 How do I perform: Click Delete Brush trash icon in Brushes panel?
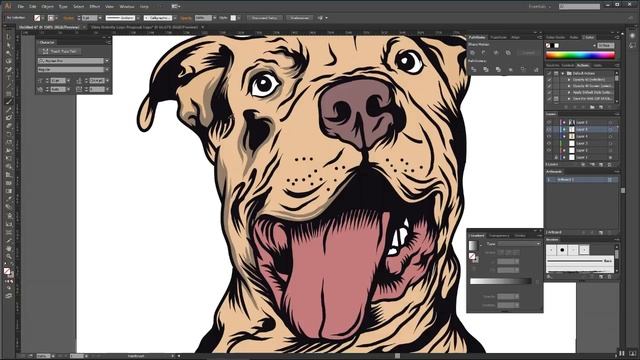(610, 277)
